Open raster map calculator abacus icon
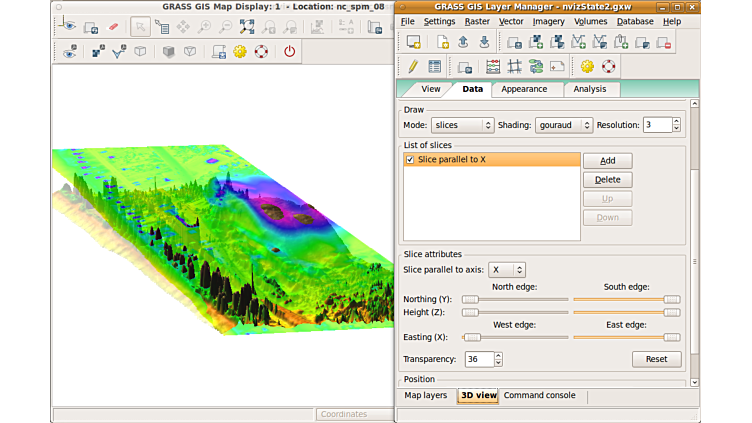752x423 pixels. [x=492, y=67]
